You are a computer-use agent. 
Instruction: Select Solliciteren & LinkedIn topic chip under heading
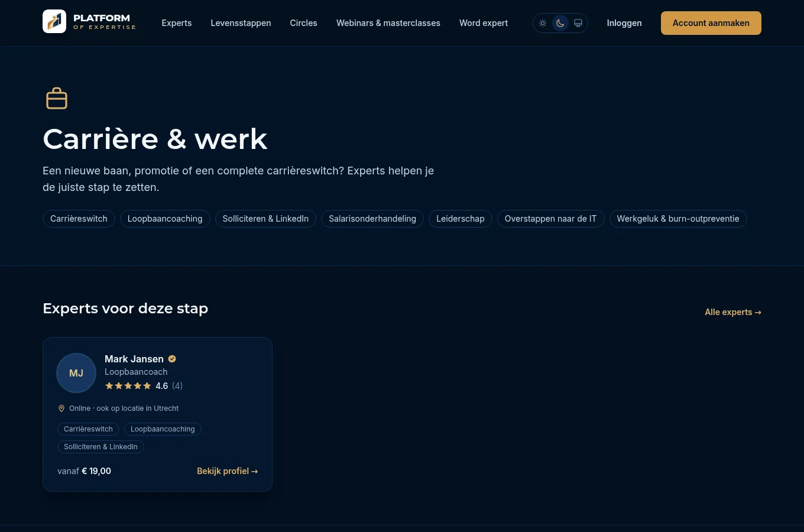(265, 219)
